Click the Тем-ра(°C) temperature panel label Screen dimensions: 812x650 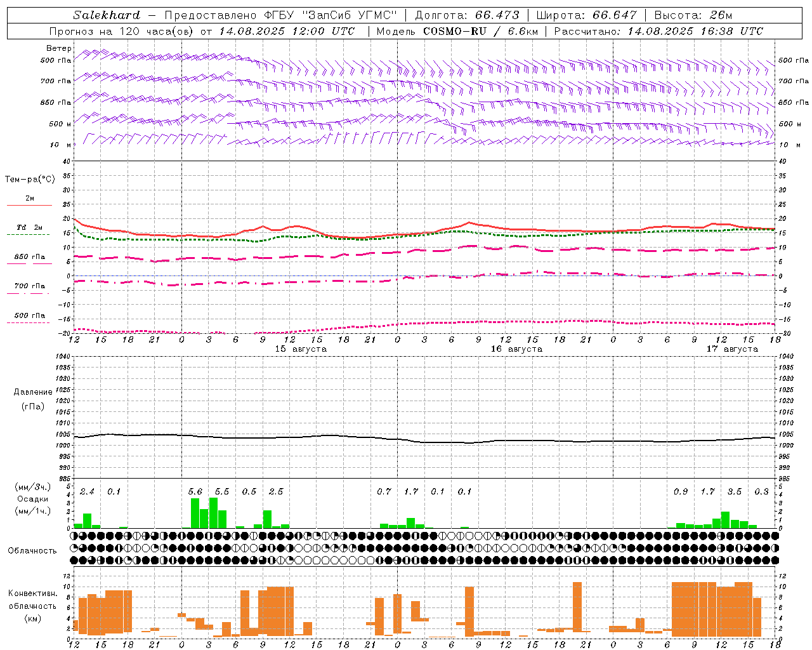30,180
